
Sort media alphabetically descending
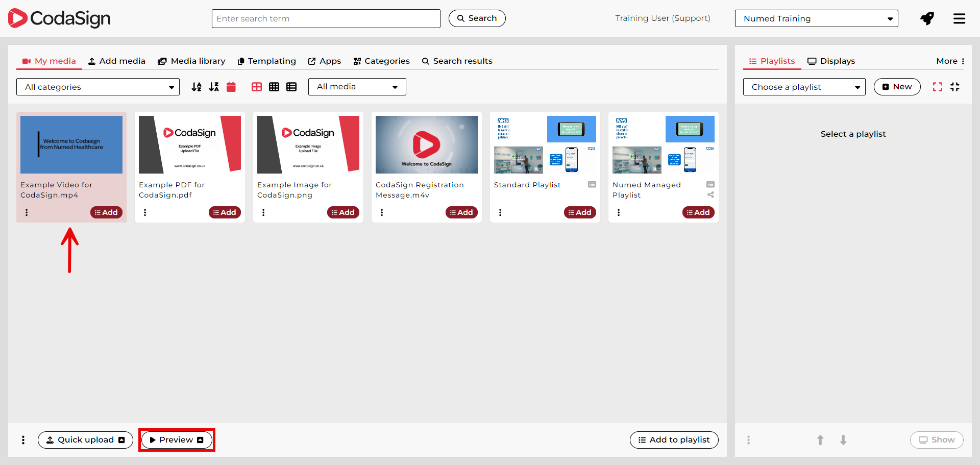click(214, 87)
